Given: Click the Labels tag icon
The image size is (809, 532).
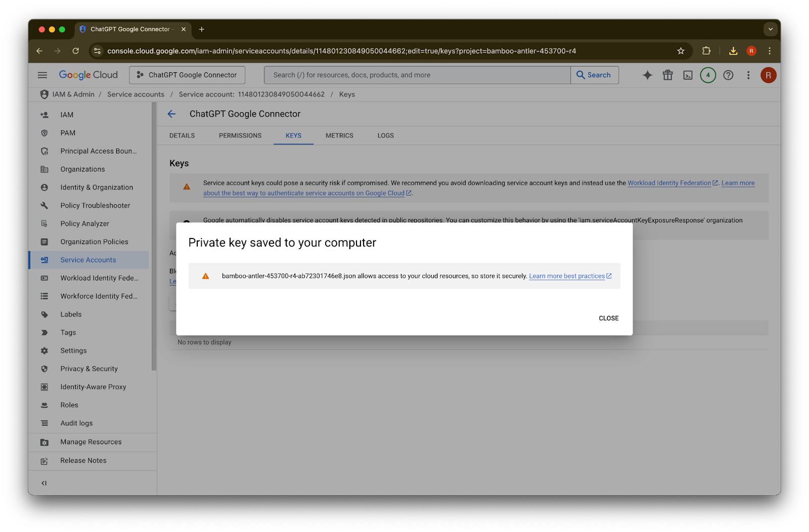Looking at the screenshot, I should pyautogui.click(x=44, y=314).
